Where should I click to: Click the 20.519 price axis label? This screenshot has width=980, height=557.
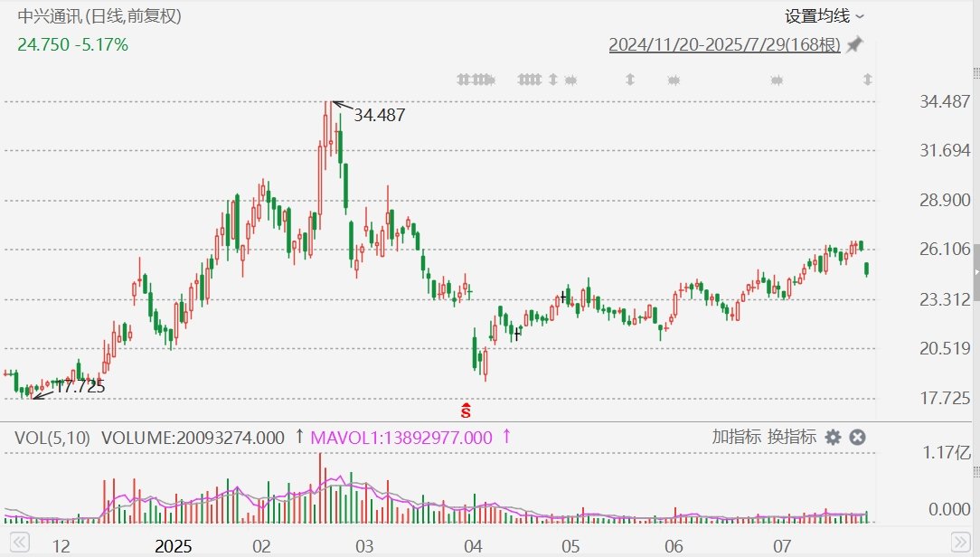pos(945,348)
